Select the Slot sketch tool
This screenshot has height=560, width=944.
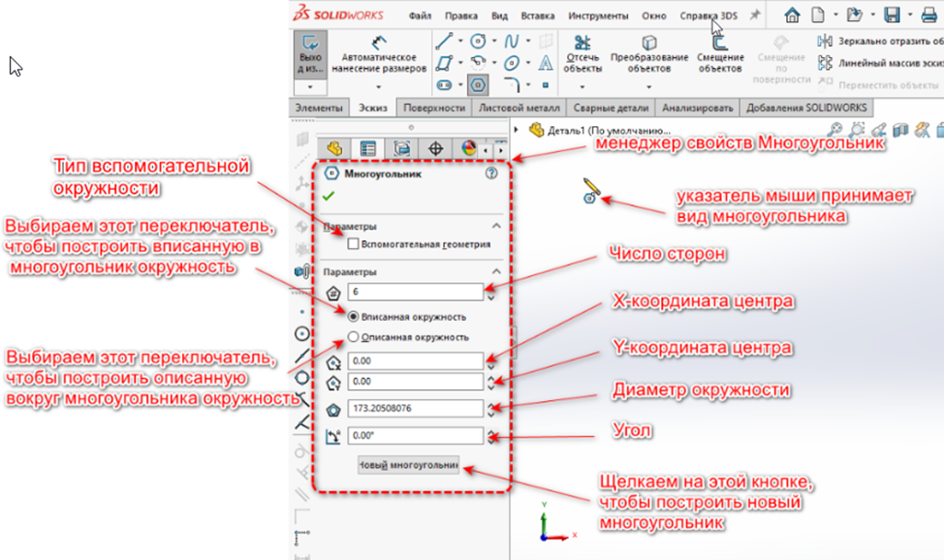click(444, 85)
